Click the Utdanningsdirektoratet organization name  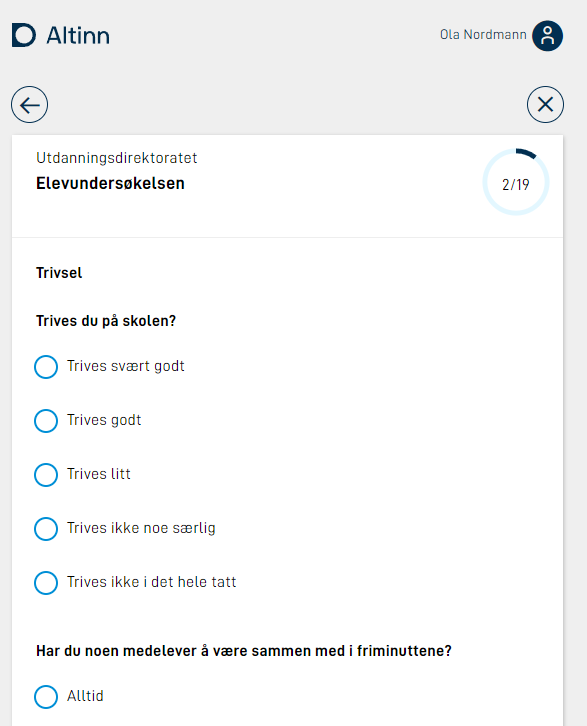(x=117, y=158)
